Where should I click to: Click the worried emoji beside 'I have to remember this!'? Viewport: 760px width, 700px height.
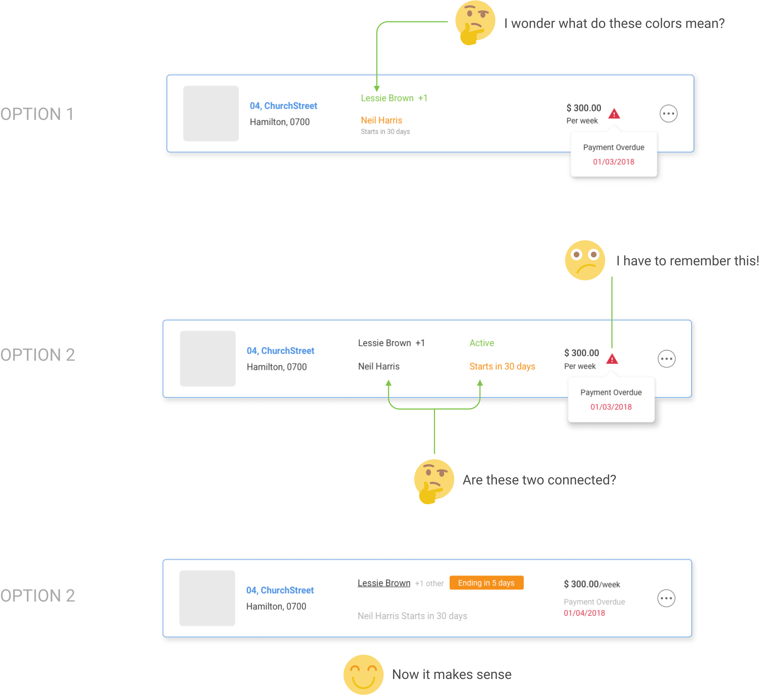584,260
